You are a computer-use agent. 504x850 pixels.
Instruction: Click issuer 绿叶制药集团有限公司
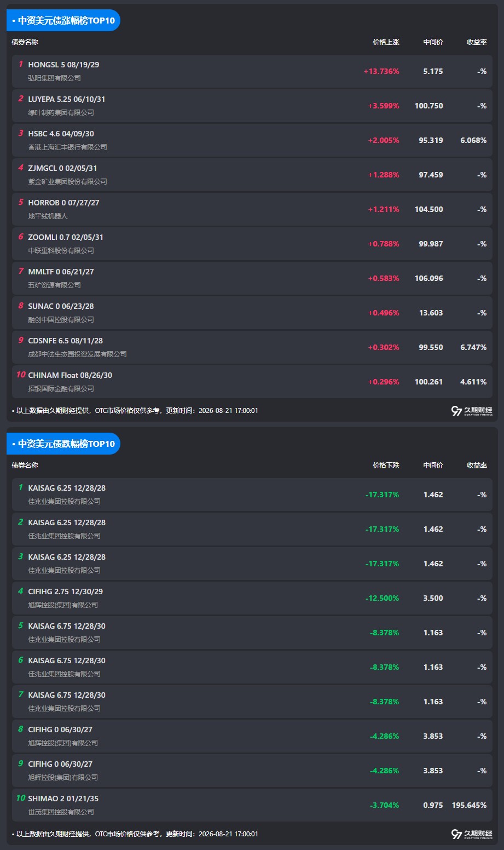[61, 113]
